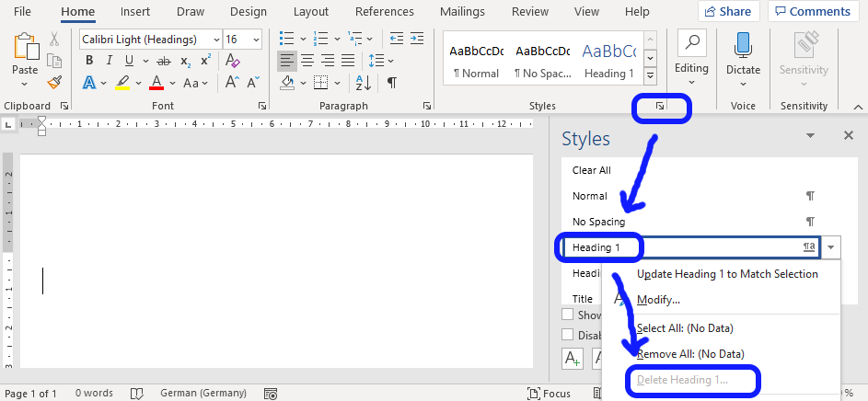Justify the text
The width and height of the screenshot is (868, 401).
(x=348, y=61)
